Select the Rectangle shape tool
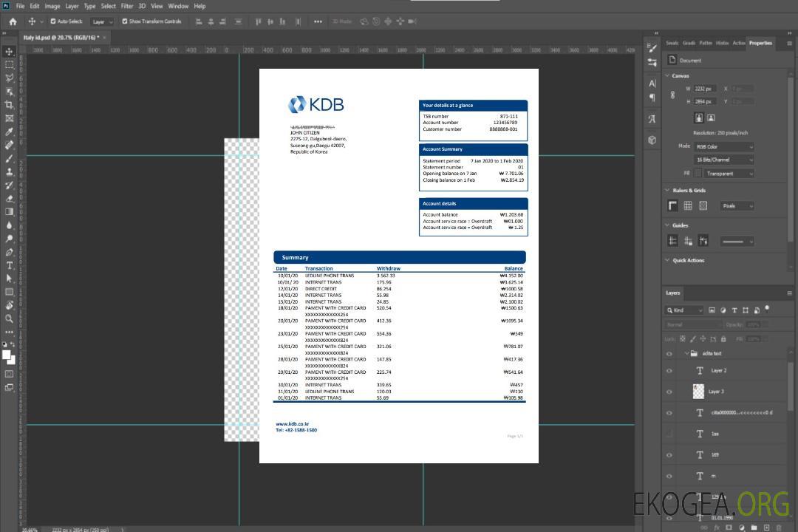Screen dimensions: 798x532 (9, 292)
